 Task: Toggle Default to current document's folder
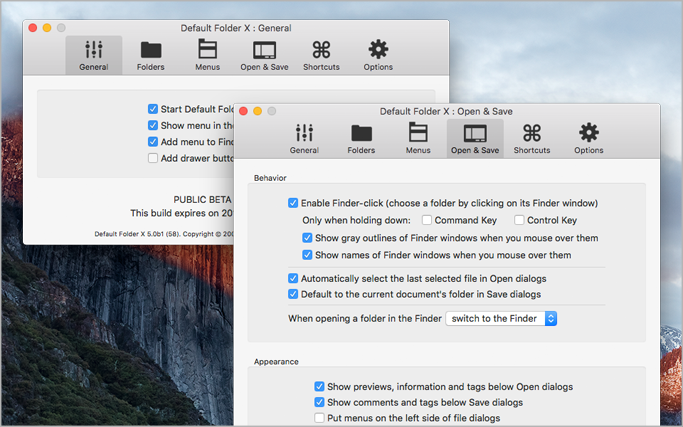point(293,294)
